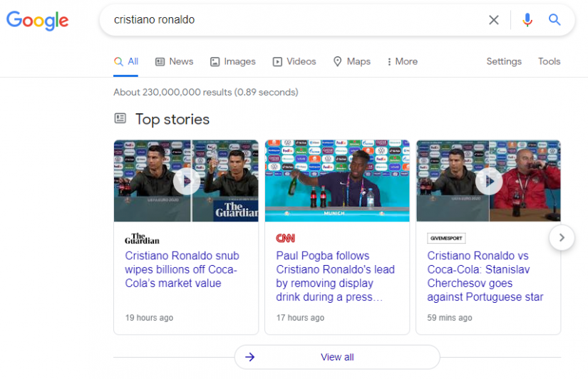
Task: Clear the search box with X icon
Action: 493,20
